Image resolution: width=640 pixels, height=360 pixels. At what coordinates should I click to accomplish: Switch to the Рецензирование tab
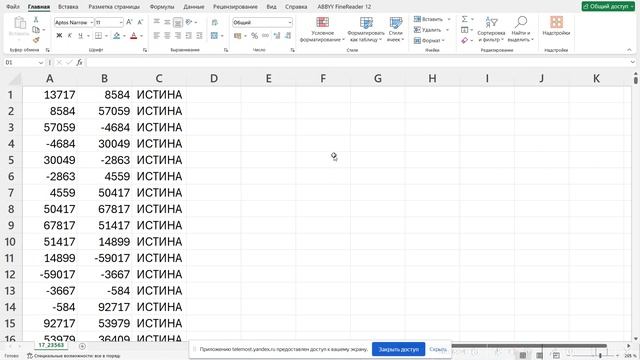(235, 7)
